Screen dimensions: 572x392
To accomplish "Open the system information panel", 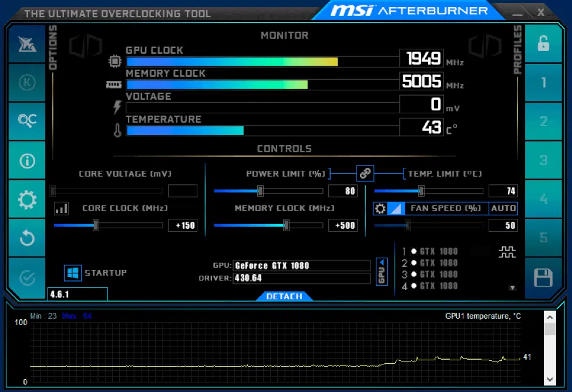I will [x=27, y=161].
